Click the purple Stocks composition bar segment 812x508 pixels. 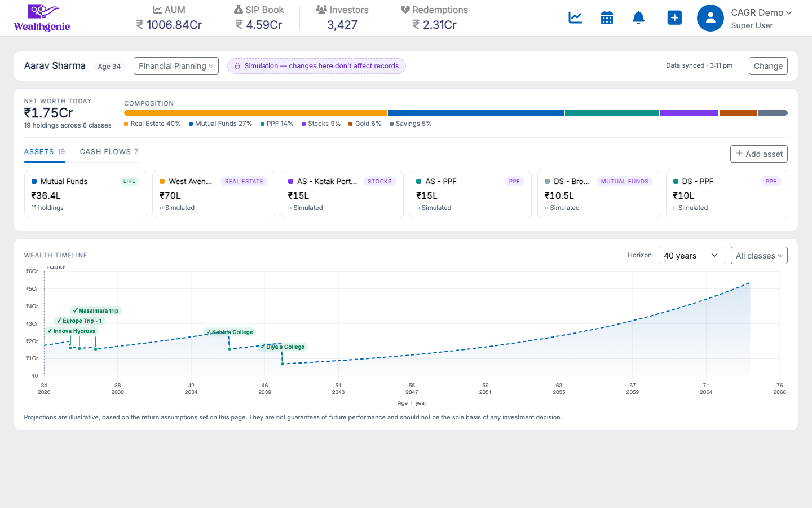(689, 113)
